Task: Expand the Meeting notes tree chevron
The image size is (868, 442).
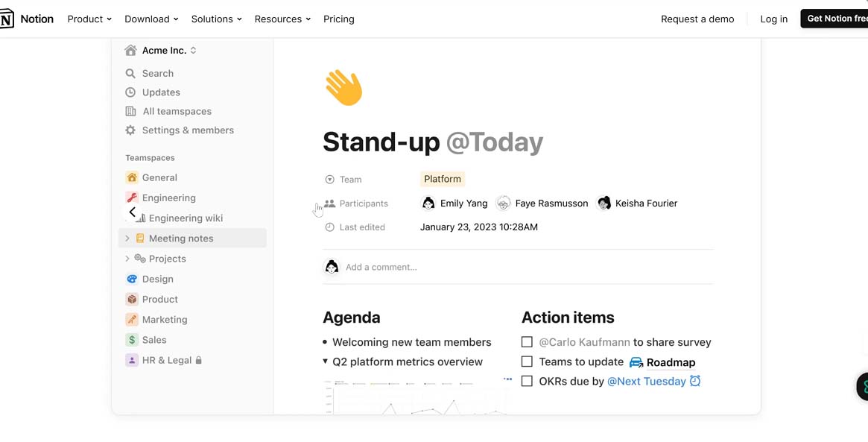Action: (127, 239)
